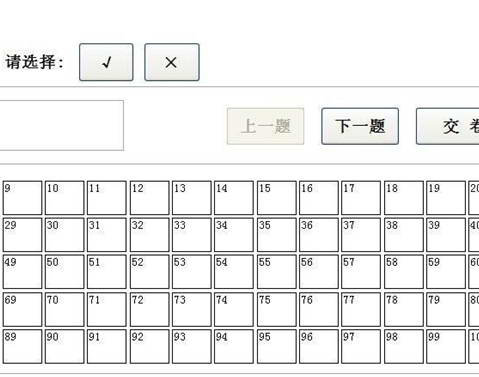Pick question 79 cell
Image resolution: width=479 pixels, height=377 pixels.
(446, 310)
